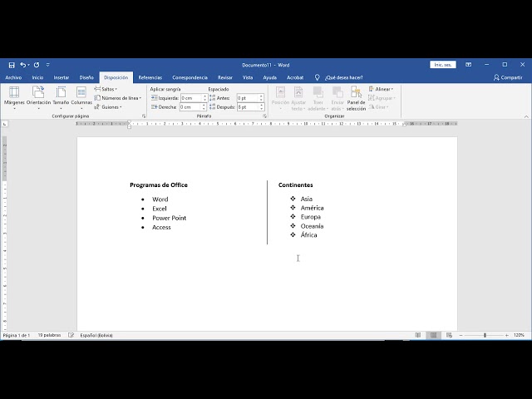Click the Inic. ses. sign-in button
Image resolution: width=532 pixels, height=399 pixels.
442,65
